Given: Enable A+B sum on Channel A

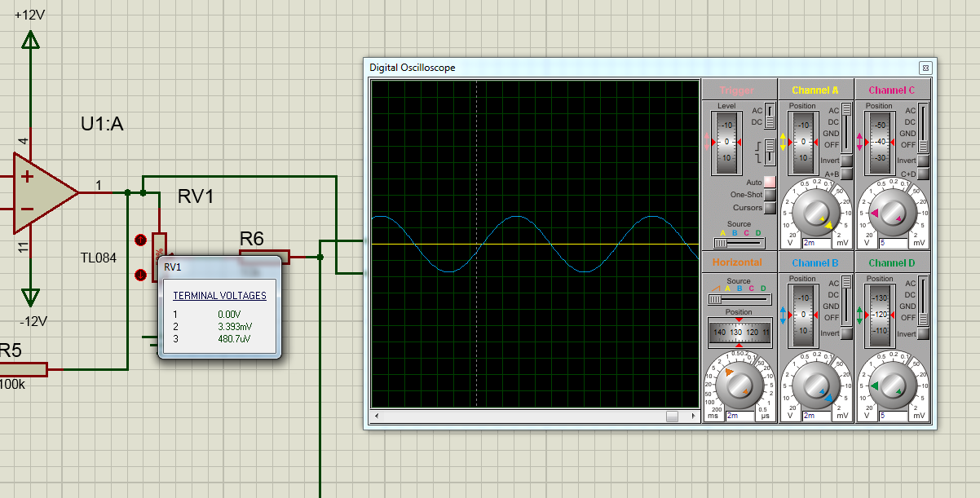Looking at the screenshot, I should (x=846, y=174).
